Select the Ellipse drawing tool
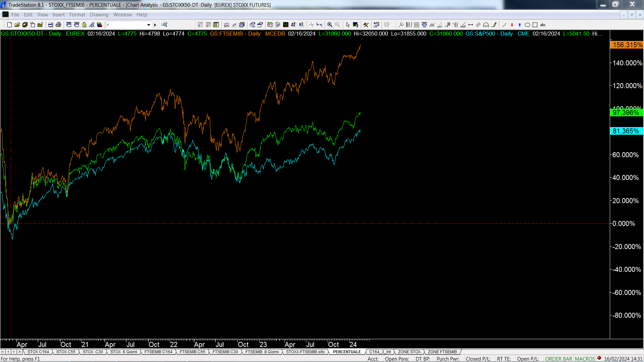Viewport: 644px width, 362px height. tap(527, 25)
